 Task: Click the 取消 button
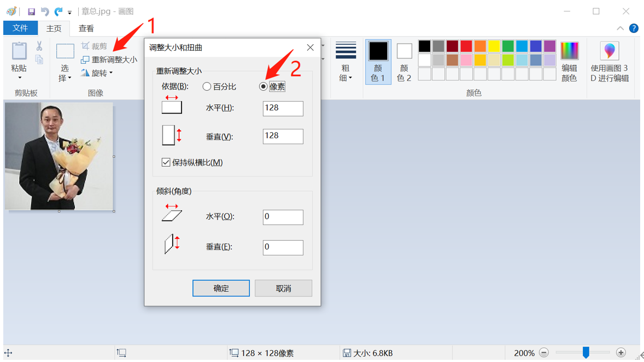click(283, 288)
